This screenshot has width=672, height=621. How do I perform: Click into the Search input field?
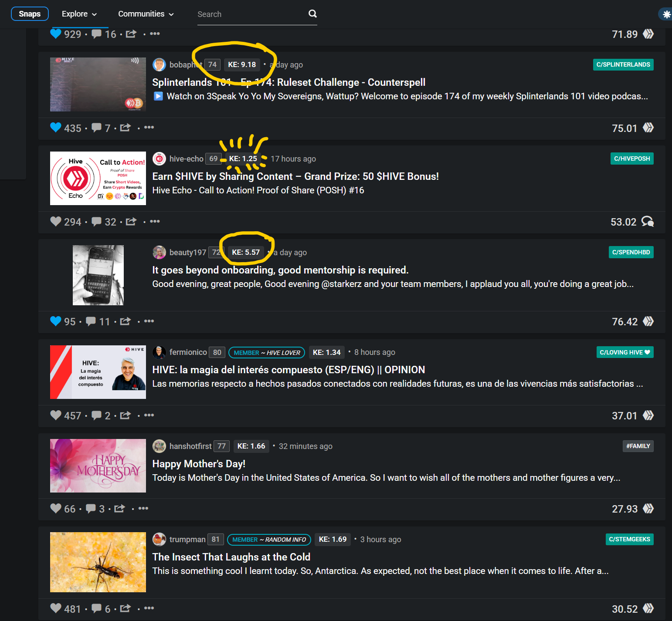(251, 14)
